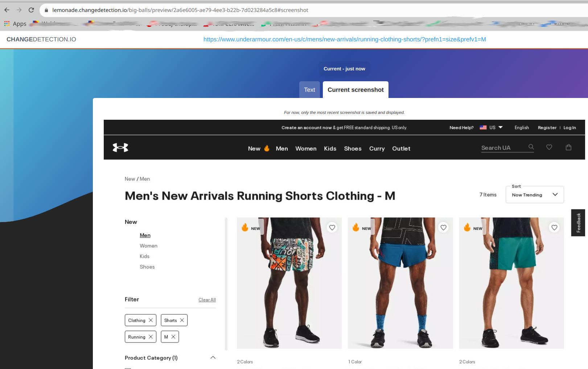Click the US flag icon

(x=483, y=128)
